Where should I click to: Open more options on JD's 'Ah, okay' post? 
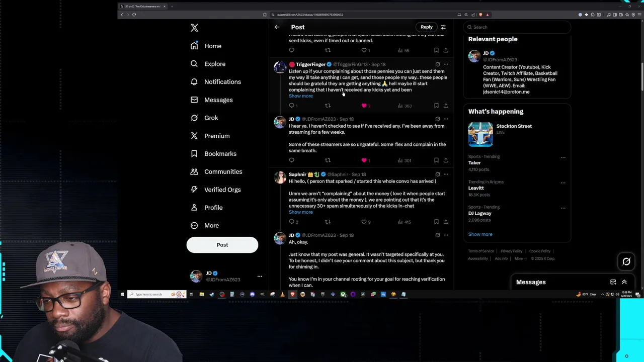pyautogui.click(x=446, y=235)
